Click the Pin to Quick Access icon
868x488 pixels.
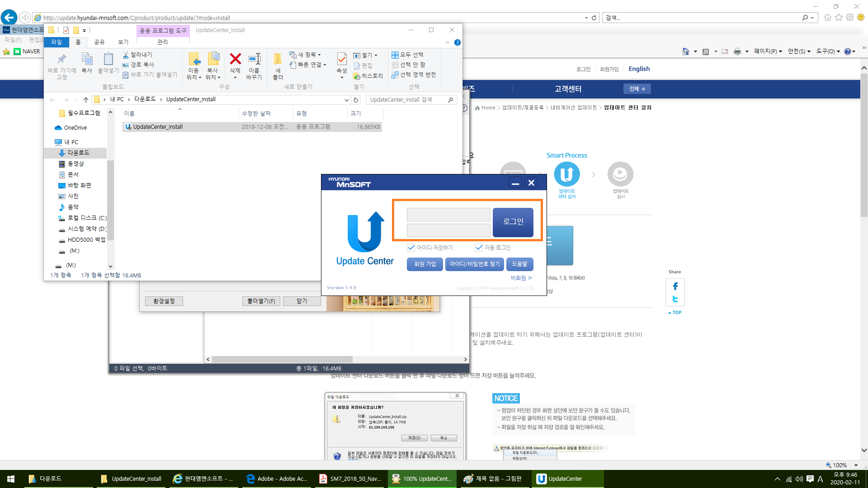click(x=62, y=59)
